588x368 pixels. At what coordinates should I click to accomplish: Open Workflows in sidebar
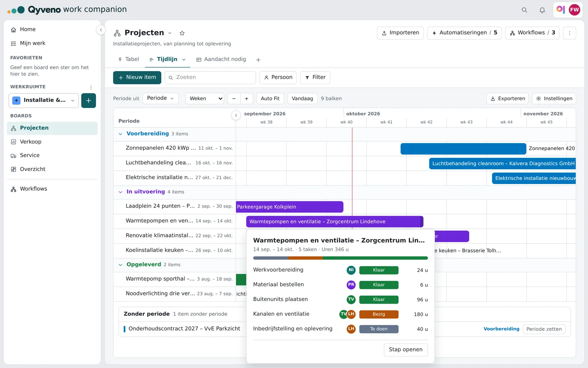[52, 189]
